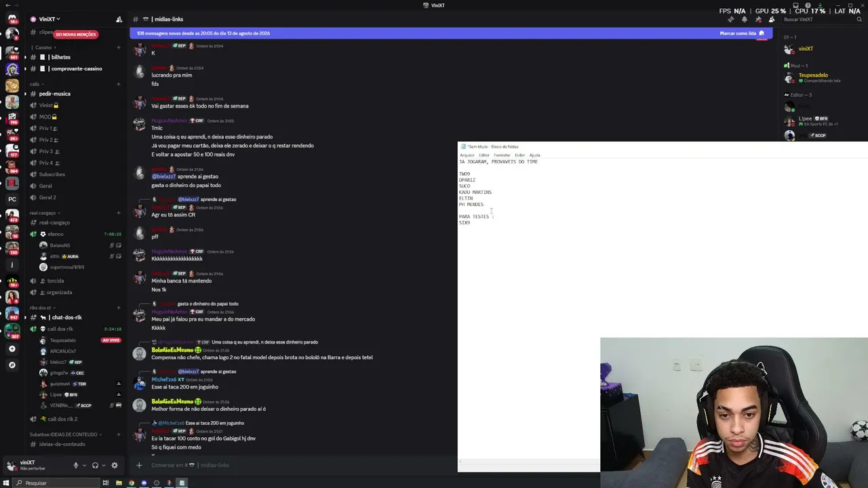The height and width of the screenshot is (488, 868).
Task: Open Arquivo menu in Bloco de Notas
Action: pos(467,155)
